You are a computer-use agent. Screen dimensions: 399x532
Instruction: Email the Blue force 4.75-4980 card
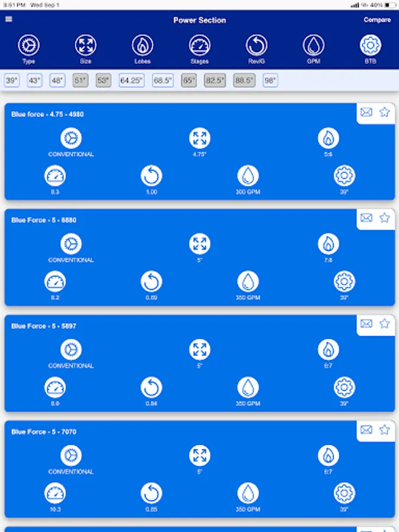click(x=366, y=112)
